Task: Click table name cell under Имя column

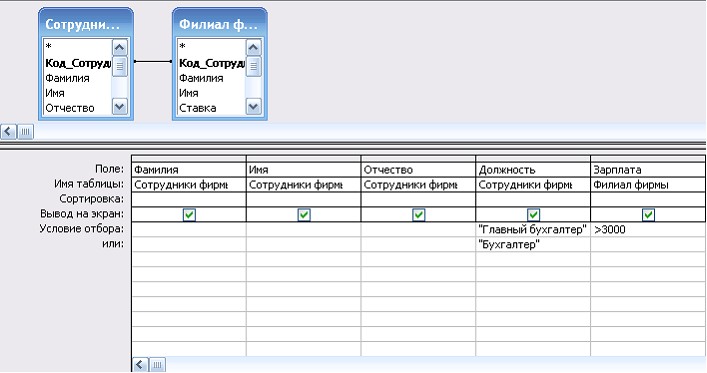Action: tap(303, 184)
